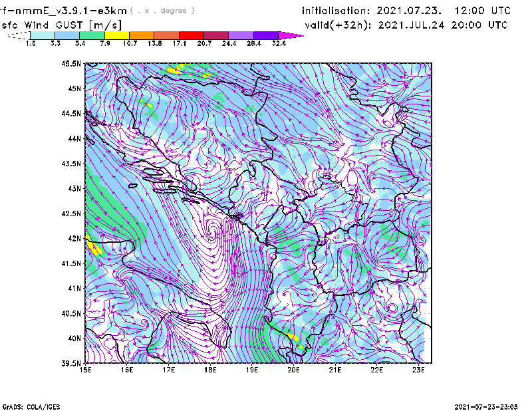
Task: Click legend value '32.6'
Action: coord(279,43)
